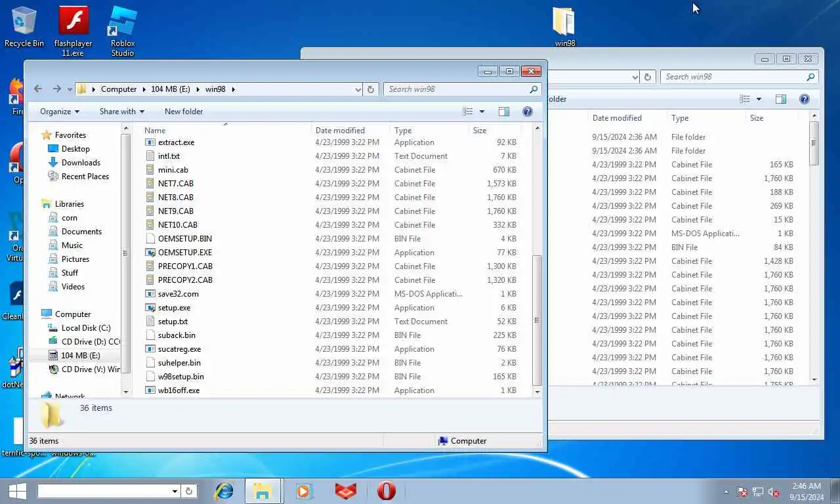Open the win98 folder on desktop
840x504 pixels.
pyautogui.click(x=564, y=27)
